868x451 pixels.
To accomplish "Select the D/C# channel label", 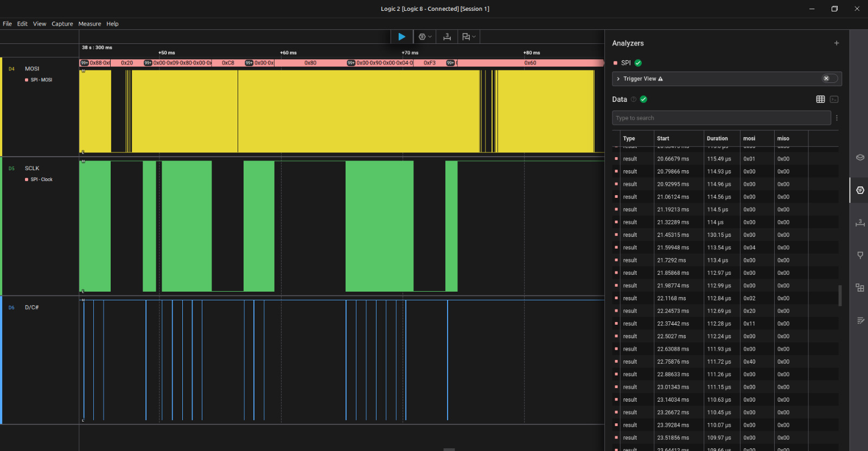I will click(x=32, y=307).
